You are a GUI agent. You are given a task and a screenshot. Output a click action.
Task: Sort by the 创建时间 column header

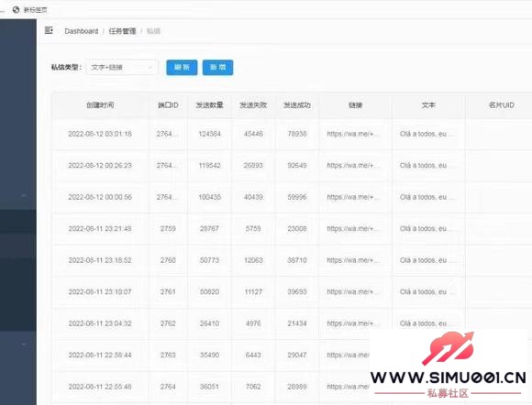tap(100, 105)
